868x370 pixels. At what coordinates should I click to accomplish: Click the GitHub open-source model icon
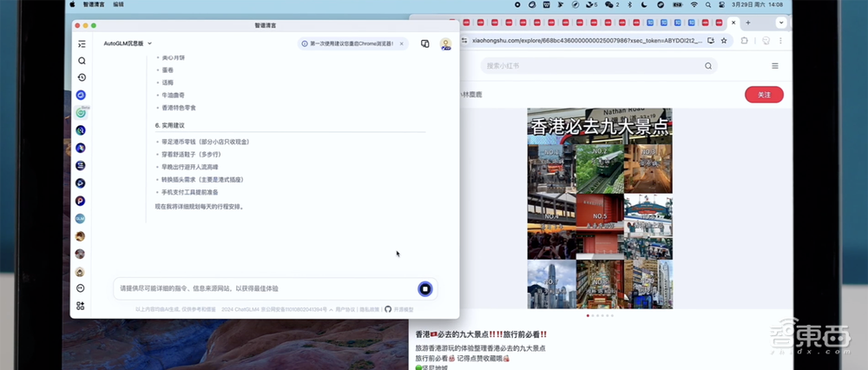tap(388, 309)
